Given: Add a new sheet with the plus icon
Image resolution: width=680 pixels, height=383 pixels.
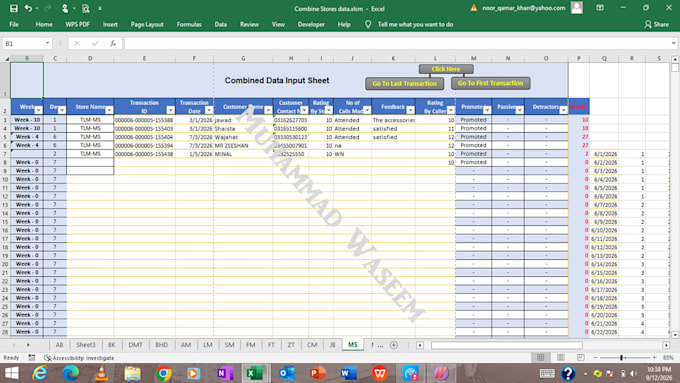Looking at the screenshot, I should tap(394, 345).
